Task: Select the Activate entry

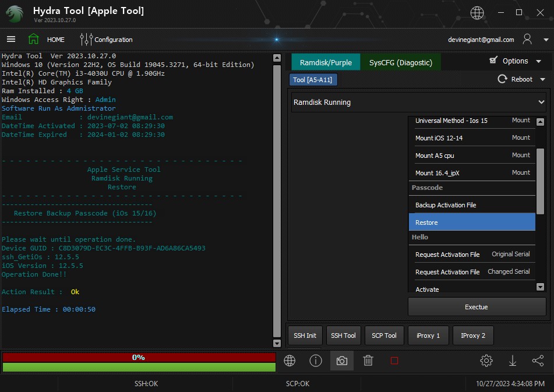Action: pyautogui.click(x=472, y=288)
